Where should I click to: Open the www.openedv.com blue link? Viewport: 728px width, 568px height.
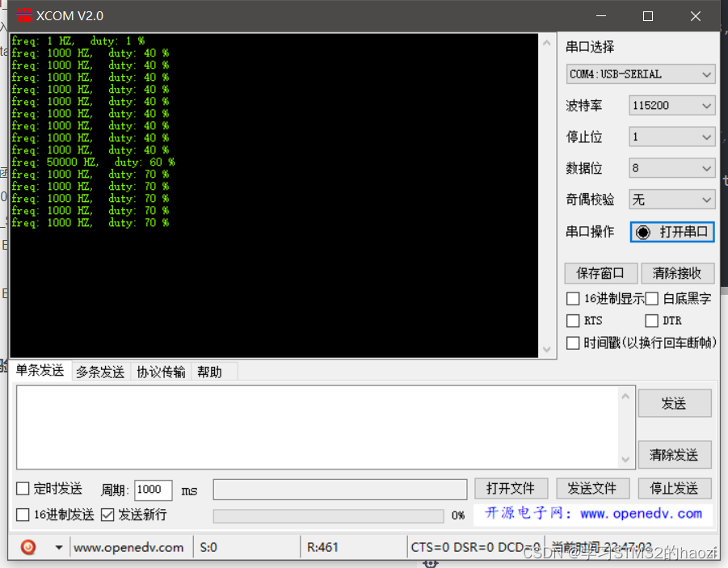click(x=641, y=514)
